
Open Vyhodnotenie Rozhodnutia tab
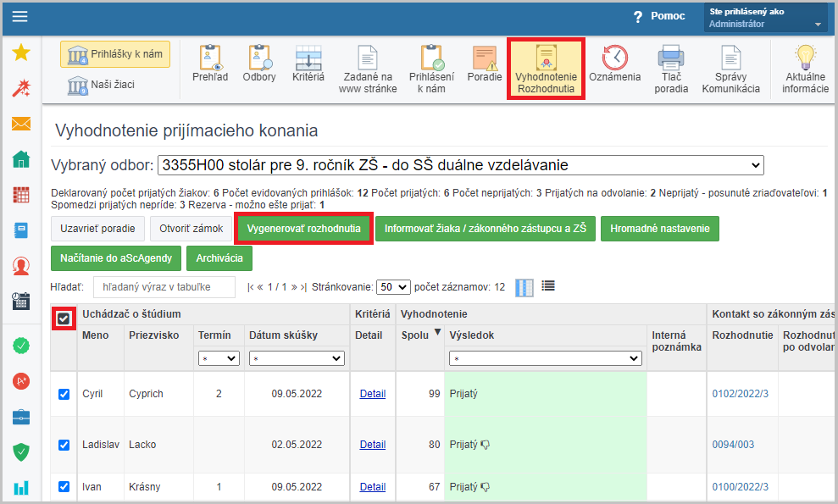pyautogui.click(x=546, y=69)
